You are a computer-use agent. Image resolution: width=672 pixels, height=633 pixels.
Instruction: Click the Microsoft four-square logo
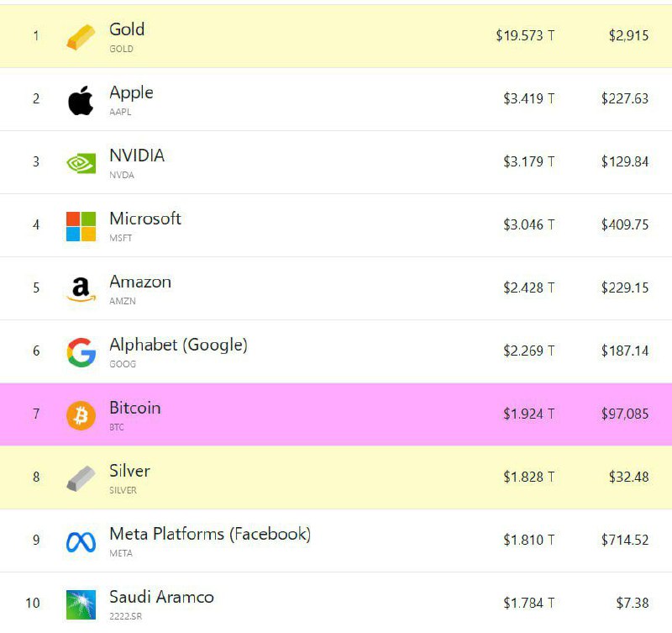tap(81, 226)
